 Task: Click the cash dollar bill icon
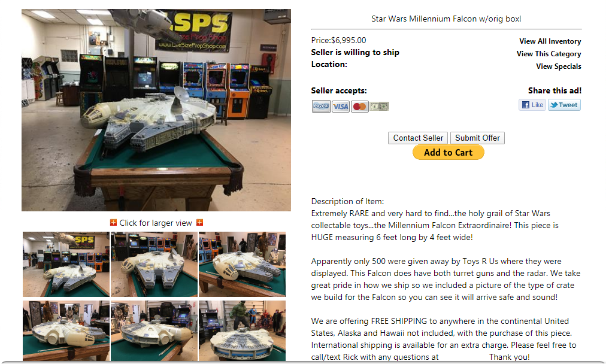378,106
